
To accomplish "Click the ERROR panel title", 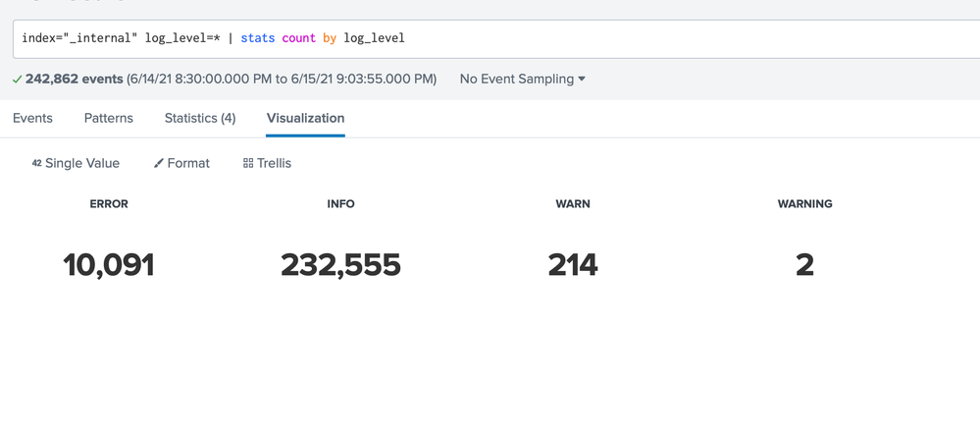I will click(109, 204).
